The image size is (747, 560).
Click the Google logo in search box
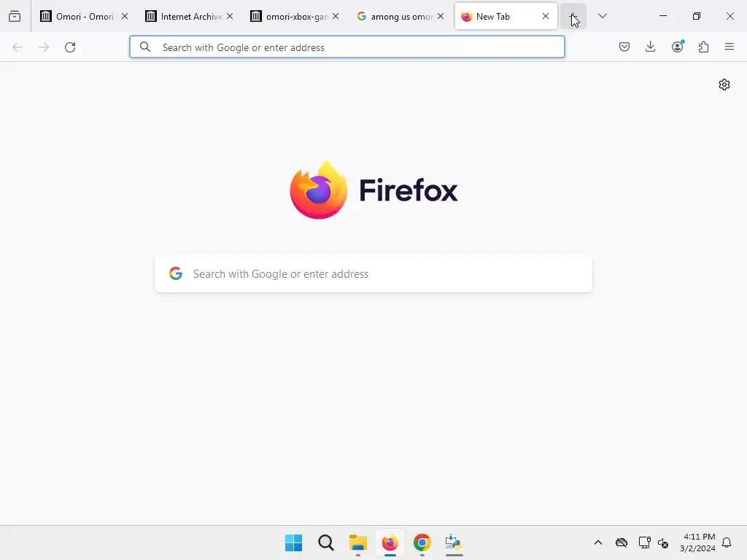coord(176,273)
